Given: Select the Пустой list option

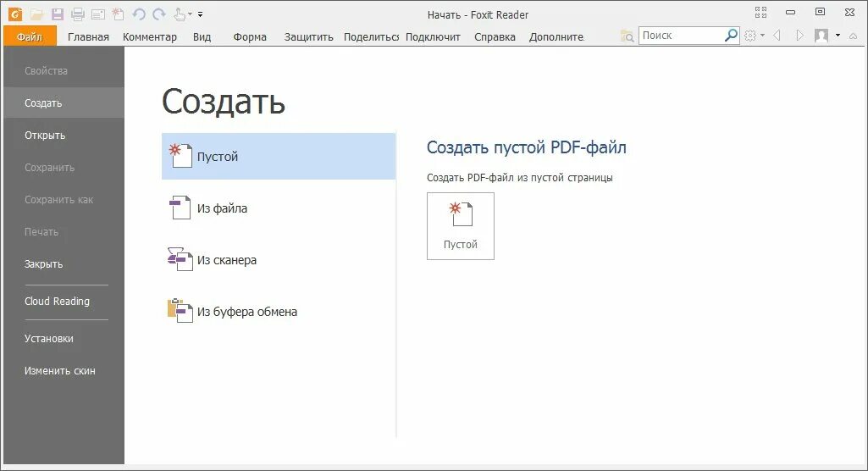Looking at the screenshot, I should tap(279, 156).
